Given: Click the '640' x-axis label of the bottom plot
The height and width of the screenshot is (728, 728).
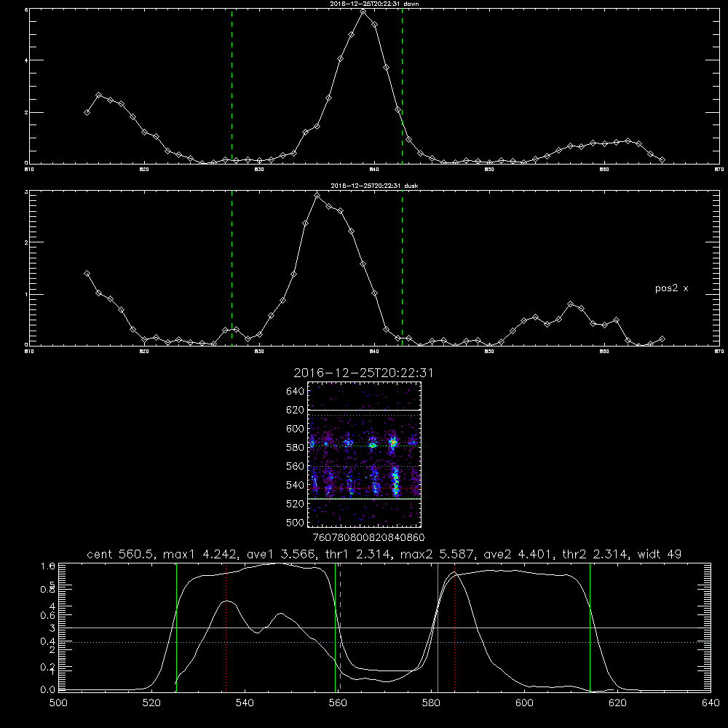Looking at the screenshot, I should [x=711, y=703].
